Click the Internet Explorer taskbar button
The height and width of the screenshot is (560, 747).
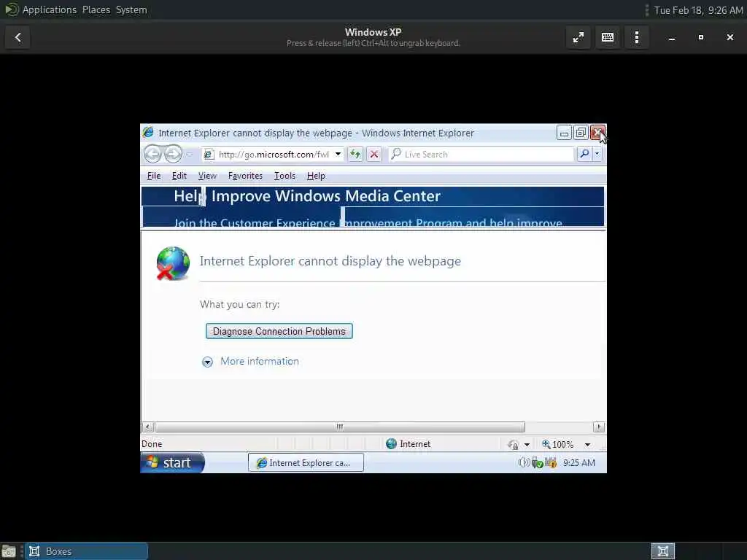[306, 462]
